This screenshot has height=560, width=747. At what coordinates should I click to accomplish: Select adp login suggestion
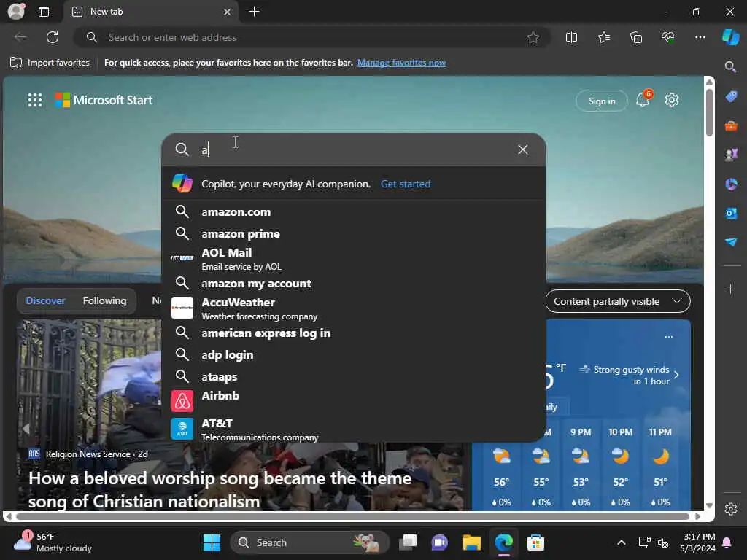click(x=354, y=354)
